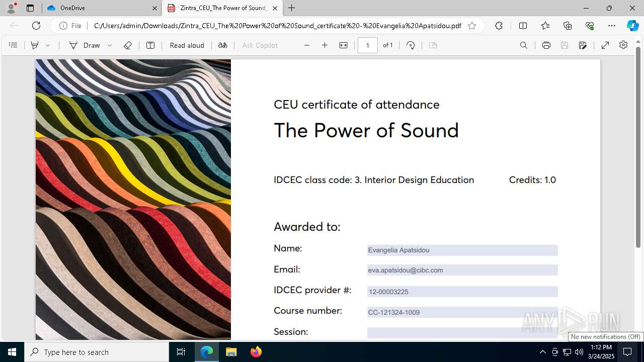This screenshot has width=644, height=362.
Task: Open Browser essentials
Action: pos(590,26)
